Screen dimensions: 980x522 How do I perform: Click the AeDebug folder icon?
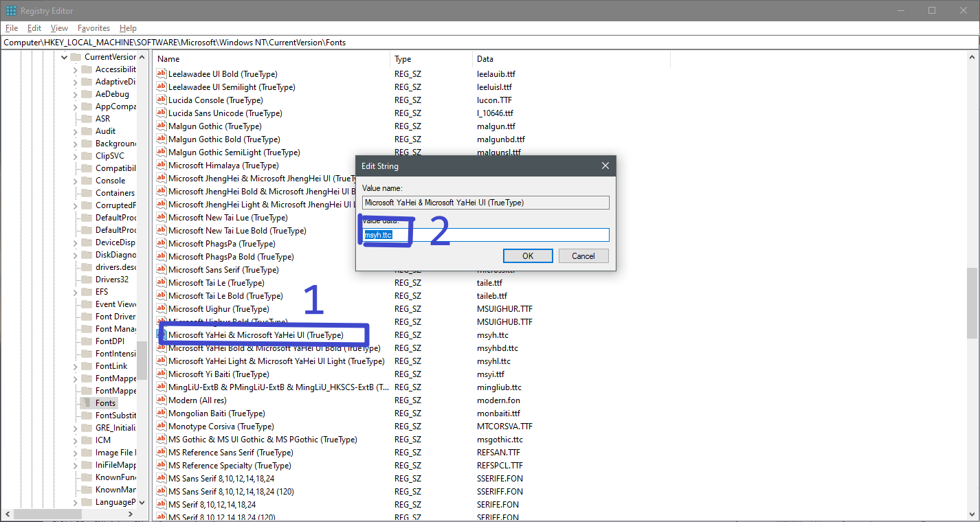pos(87,94)
